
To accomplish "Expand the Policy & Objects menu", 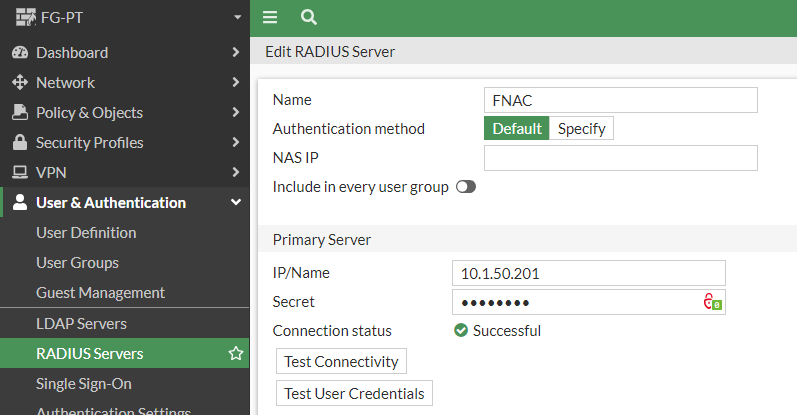I will click(x=236, y=112).
